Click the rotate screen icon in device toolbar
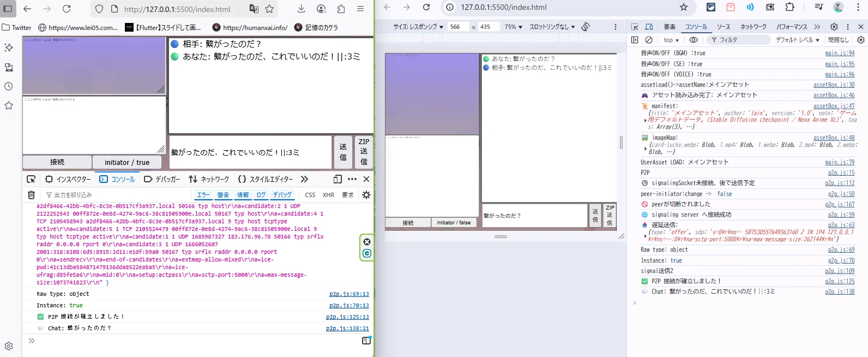The image size is (868, 357). tap(586, 27)
